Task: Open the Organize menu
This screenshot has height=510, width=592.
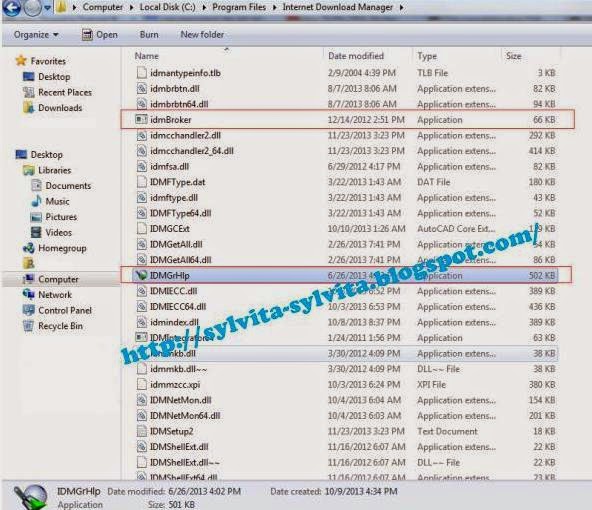Action: click(x=36, y=35)
